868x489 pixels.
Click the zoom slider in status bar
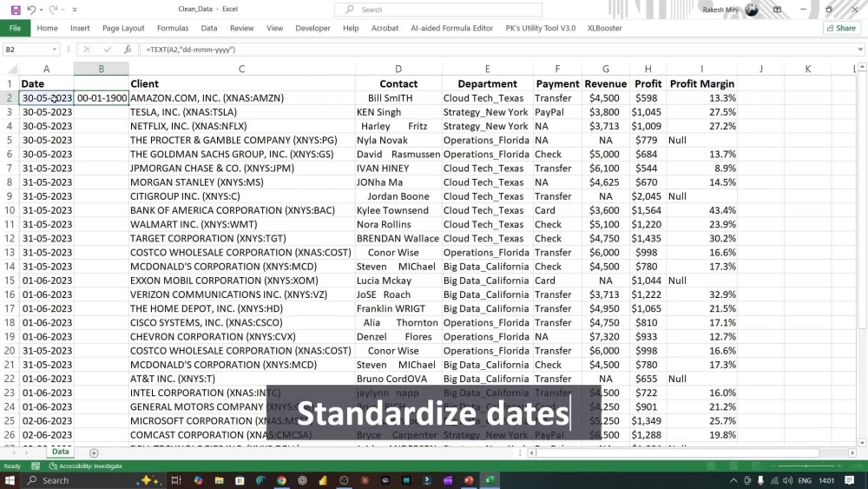click(806, 466)
